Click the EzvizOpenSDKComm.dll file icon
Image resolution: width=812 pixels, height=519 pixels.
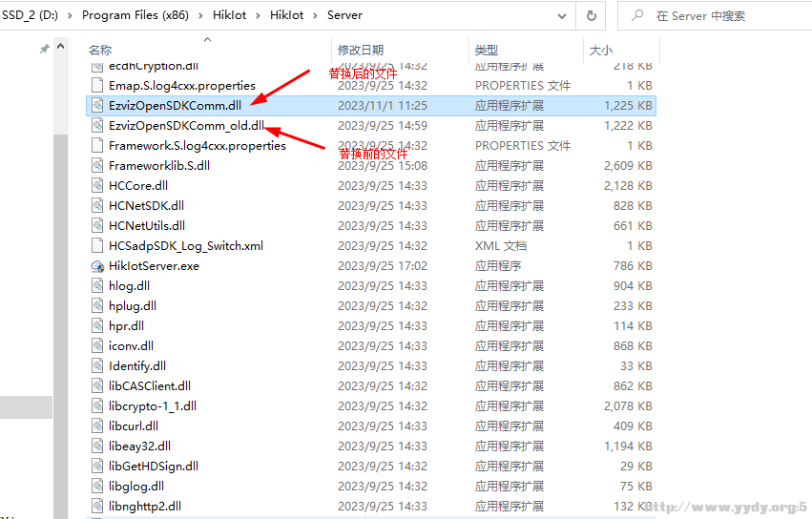96,106
